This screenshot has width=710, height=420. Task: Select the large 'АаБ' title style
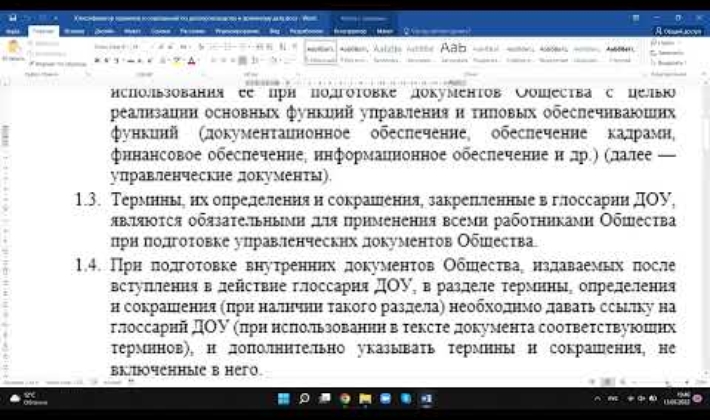(x=453, y=52)
